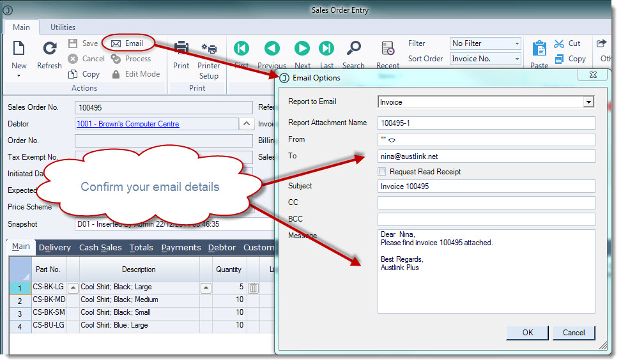The width and height of the screenshot is (621, 364).
Task: Click the Order No. field
Action: tap(164, 141)
